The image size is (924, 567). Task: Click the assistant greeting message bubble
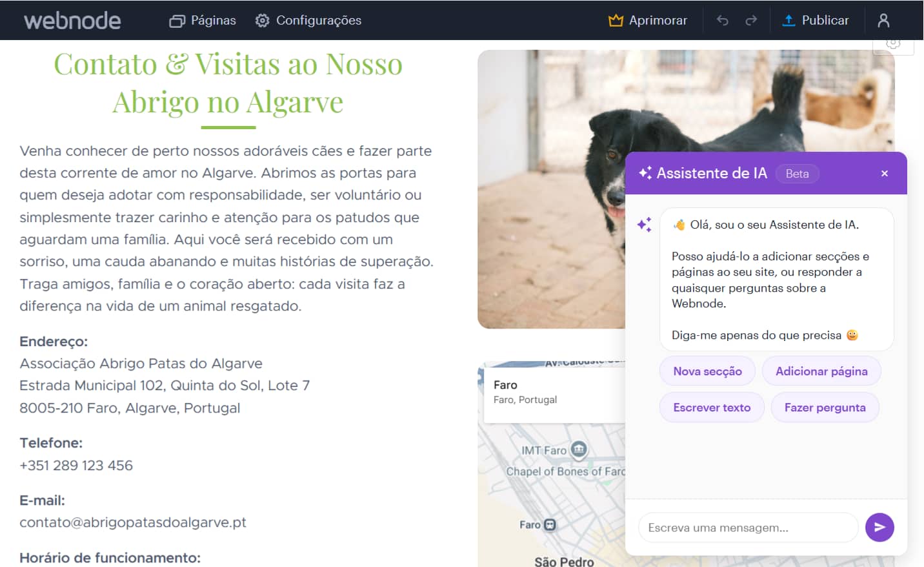click(777, 280)
